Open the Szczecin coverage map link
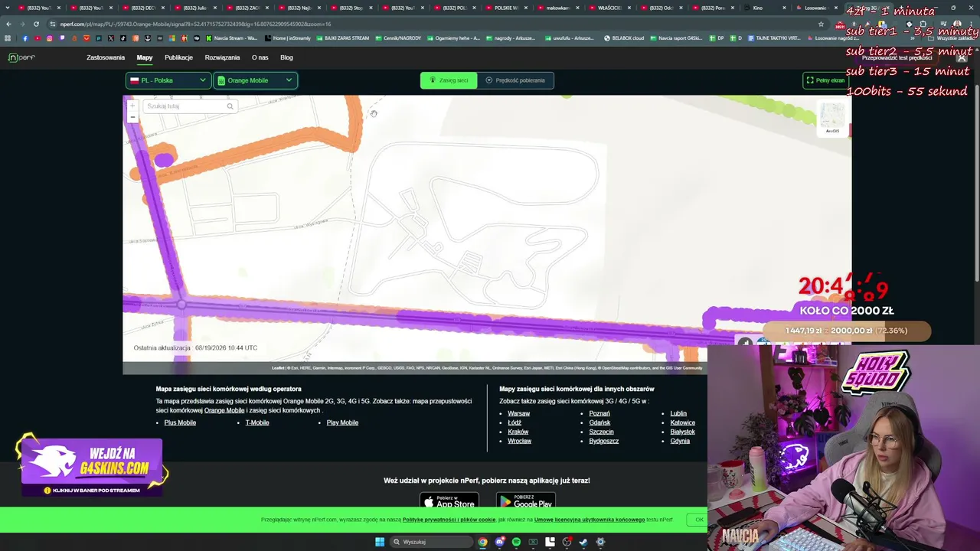This screenshot has height=551, width=980. (x=601, y=432)
